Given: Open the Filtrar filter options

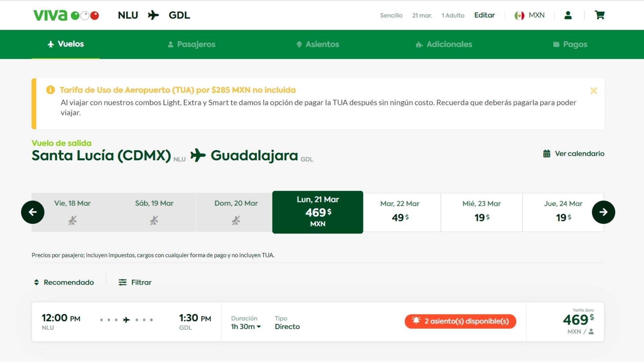Looking at the screenshot, I should click(x=135, y=282).
